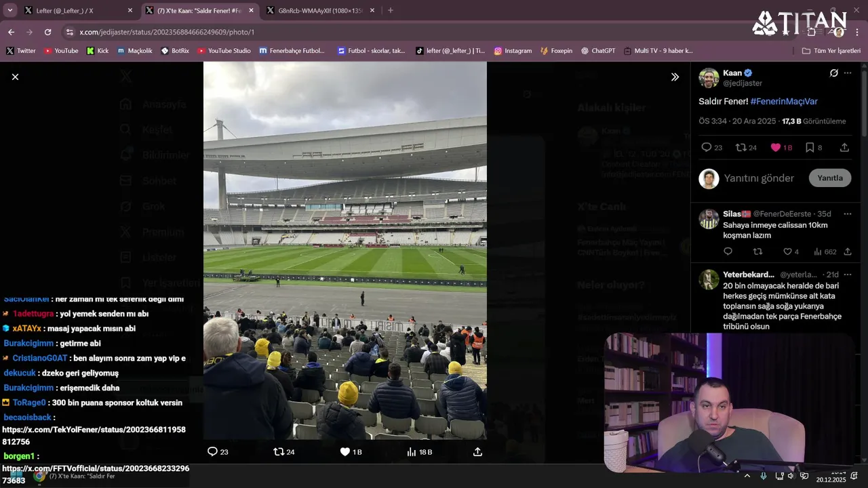
Task: Open the notification icon in the system tray
Action: click(x=854, y=476)
